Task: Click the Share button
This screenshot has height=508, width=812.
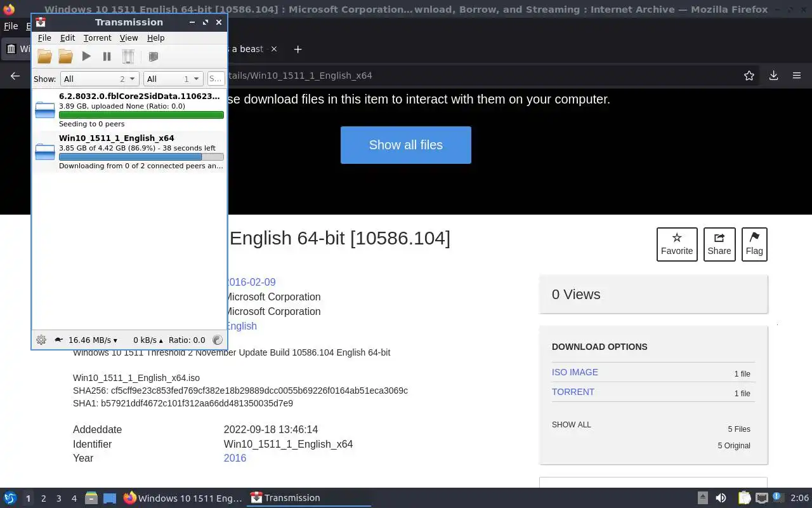Action: 719,244
